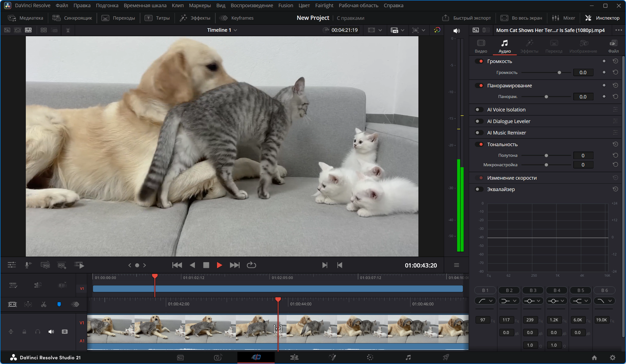Viewport: 626px width, 364px height.
Task: Open the Переходы transitions panel
Action: [x=118, y=18]
